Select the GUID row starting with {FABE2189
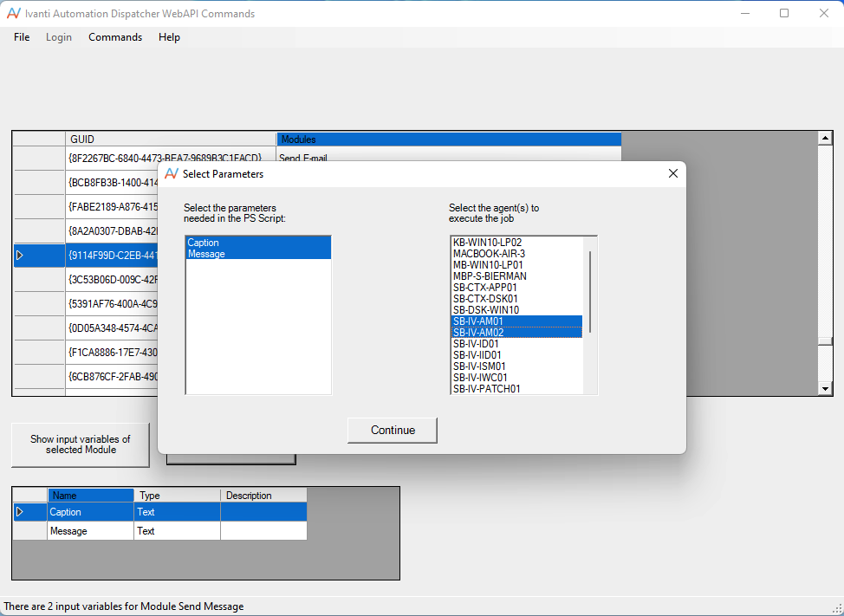This screenshot has width=844, height=616. click(x=112, y=207)
